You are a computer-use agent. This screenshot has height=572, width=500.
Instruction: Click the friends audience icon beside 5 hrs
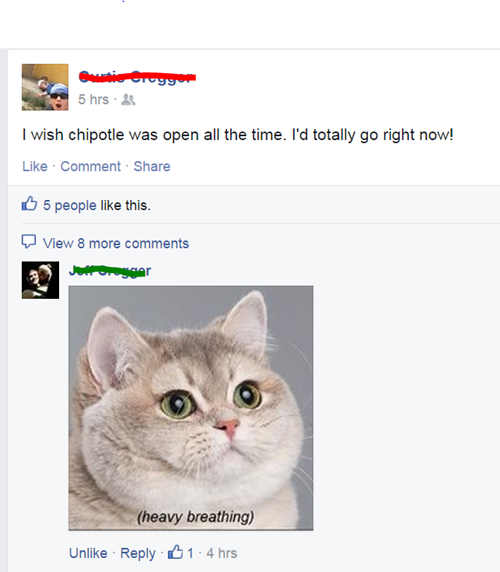pos(128,100)
